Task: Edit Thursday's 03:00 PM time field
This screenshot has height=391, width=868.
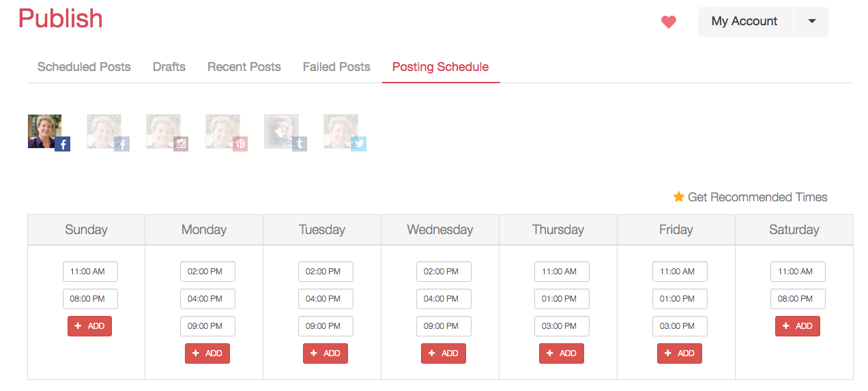Action: [x=562, y=326]
